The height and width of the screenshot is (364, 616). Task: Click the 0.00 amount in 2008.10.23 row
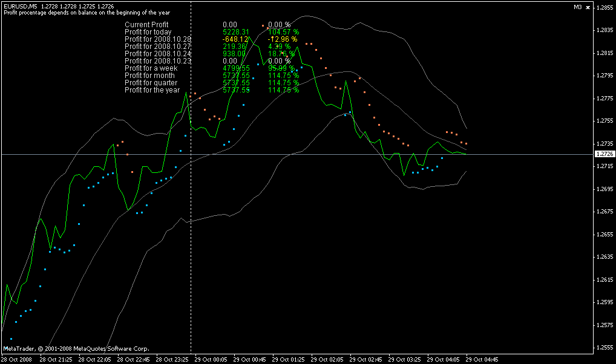point(230,61)
